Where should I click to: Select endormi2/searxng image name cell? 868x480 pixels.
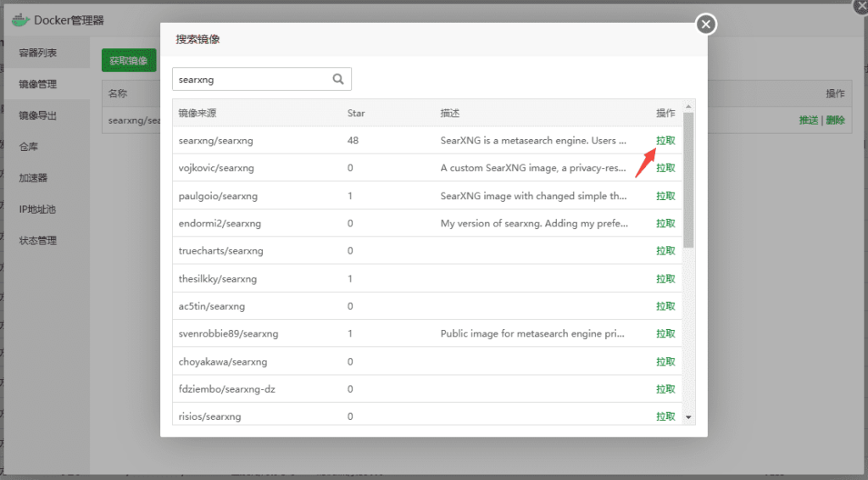tap(220, 224)
